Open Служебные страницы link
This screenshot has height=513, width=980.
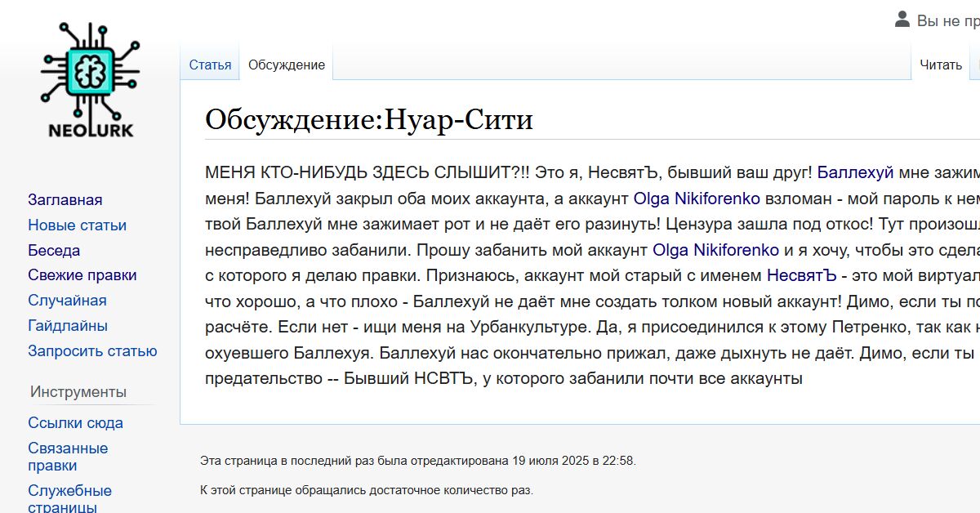[x=69, y=498]
